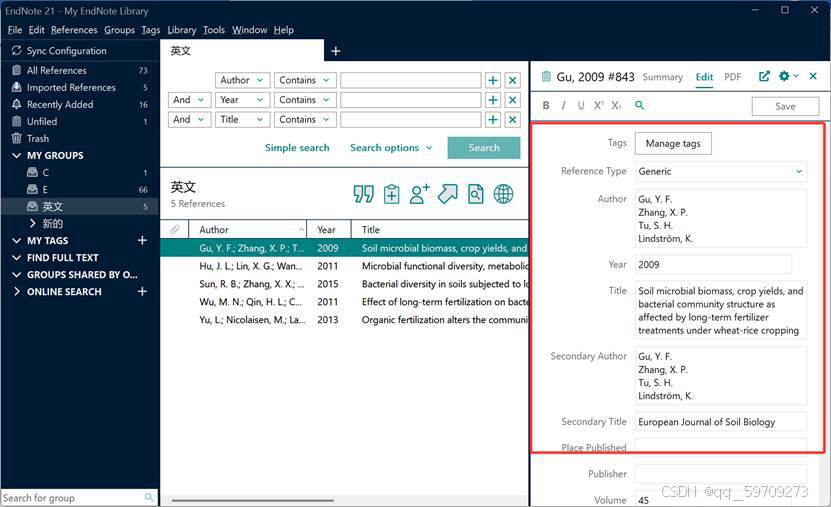Select group C in My Groups
Viewport: 831px width, 507px height.
(x=79, y=172)
